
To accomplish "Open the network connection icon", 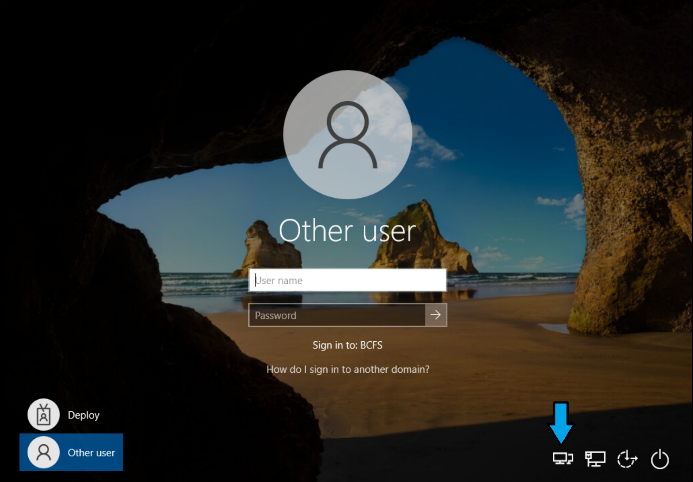I will 595,459.
